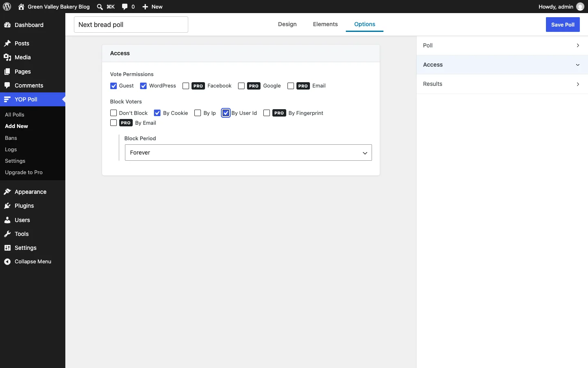Viewport: 588px width, 368px height.
Task: Click the Media icon in the sidebar
Action: pyautogui.click(x=7, y=57)
